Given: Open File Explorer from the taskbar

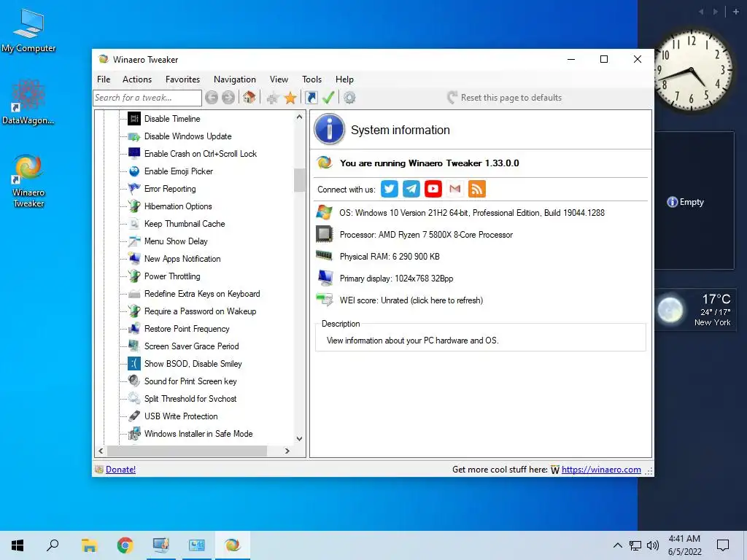Looking at the screenshot, I should [89, 545].
